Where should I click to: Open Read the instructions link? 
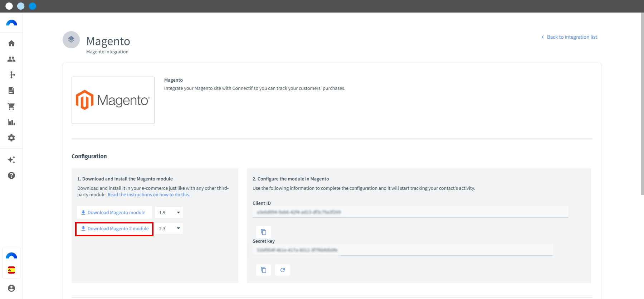(x=149, y=195)
